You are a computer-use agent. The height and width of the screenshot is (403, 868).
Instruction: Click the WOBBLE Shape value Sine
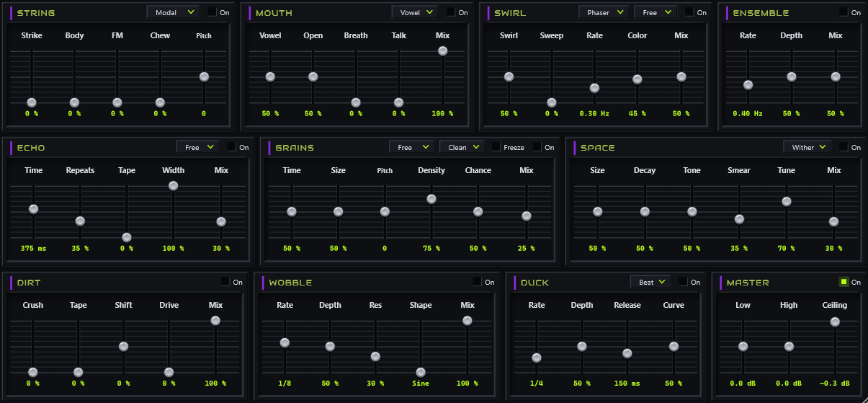pos(421,383)
